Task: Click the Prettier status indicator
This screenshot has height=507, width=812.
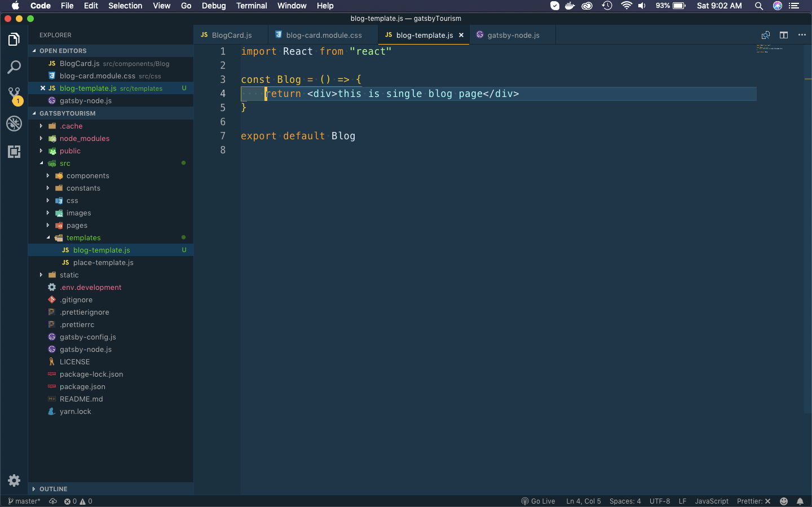Action: coord(753,501)
